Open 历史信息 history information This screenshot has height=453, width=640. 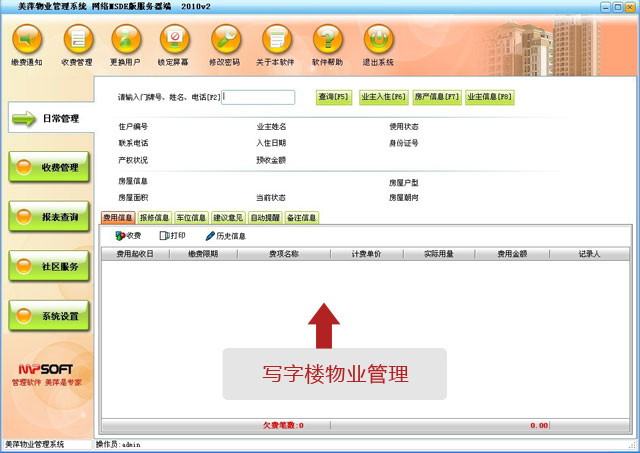tap(225, 236)
